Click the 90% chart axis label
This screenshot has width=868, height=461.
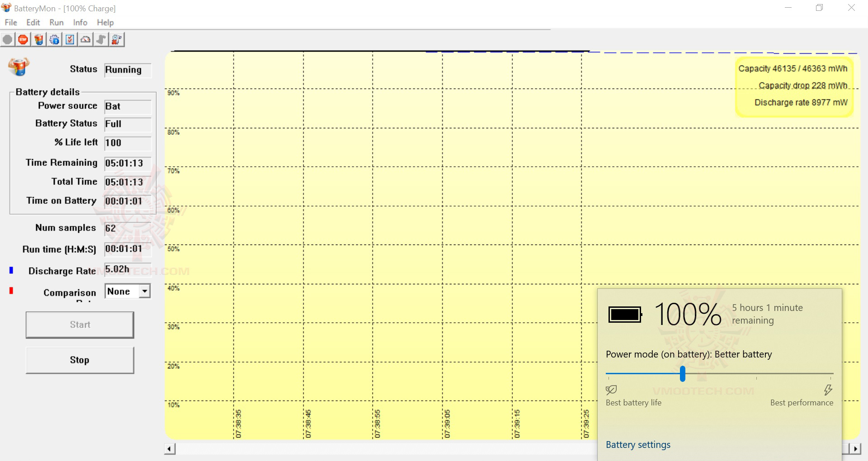coord(174,93)
